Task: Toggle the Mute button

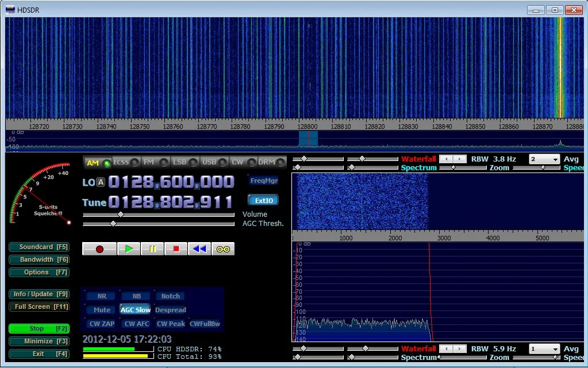Action: [101, 310]
